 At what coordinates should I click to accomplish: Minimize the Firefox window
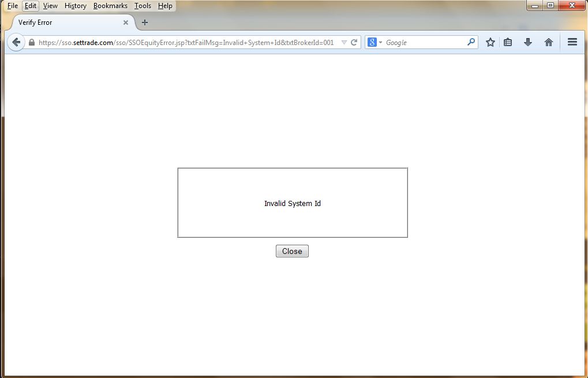[x=535, y=6]
